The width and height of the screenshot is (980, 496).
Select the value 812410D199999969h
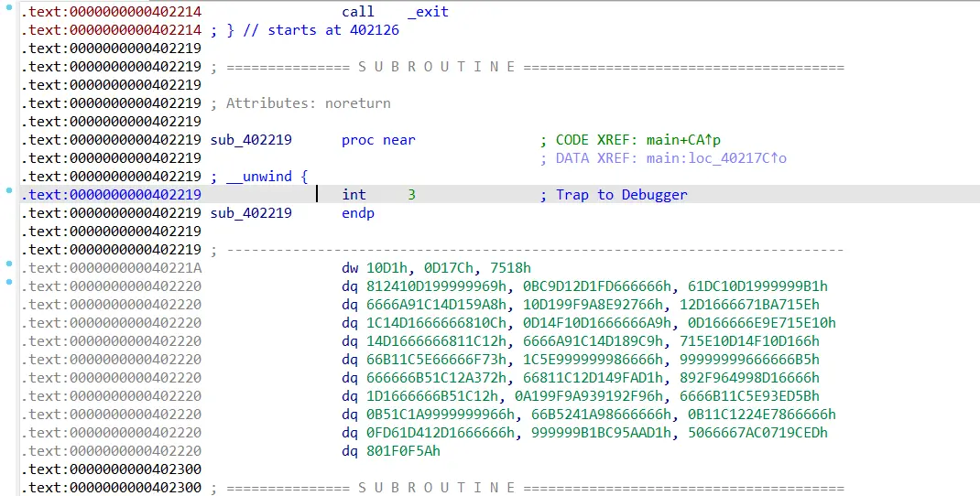click(436, 286)
